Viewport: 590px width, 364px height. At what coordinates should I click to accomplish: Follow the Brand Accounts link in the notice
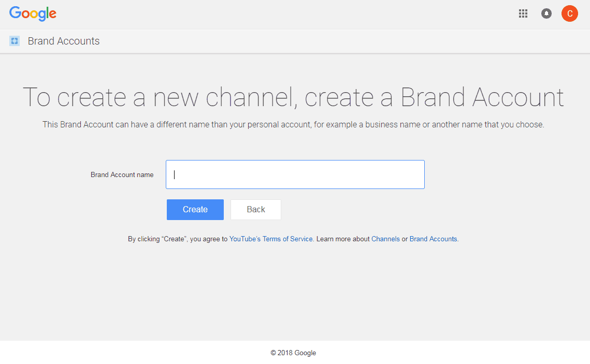(433, 239)
